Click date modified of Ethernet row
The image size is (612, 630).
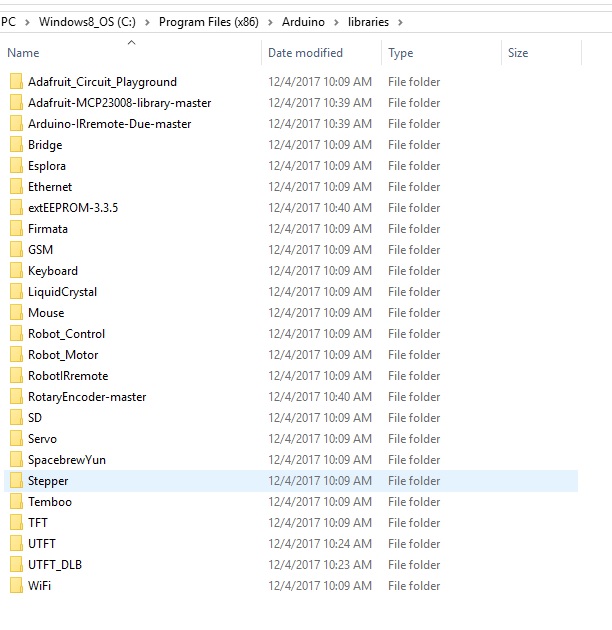tap(320, 187)
